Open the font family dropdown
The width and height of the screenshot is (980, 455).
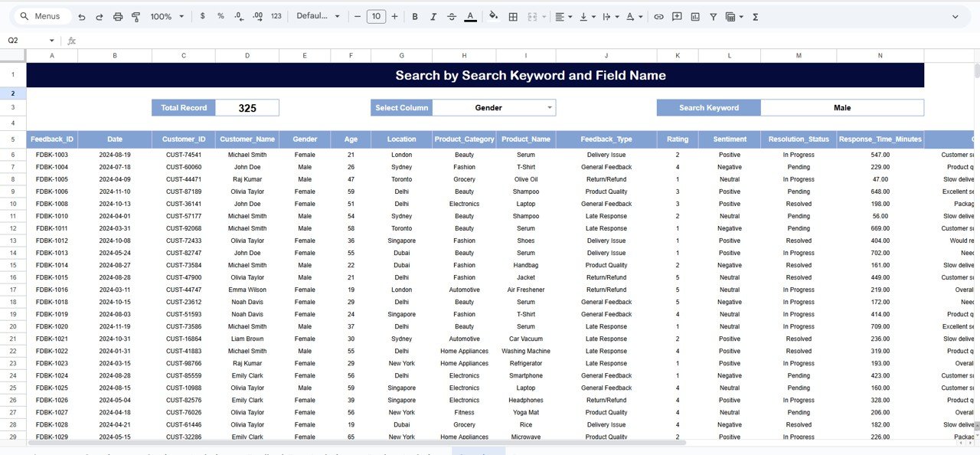315,16
